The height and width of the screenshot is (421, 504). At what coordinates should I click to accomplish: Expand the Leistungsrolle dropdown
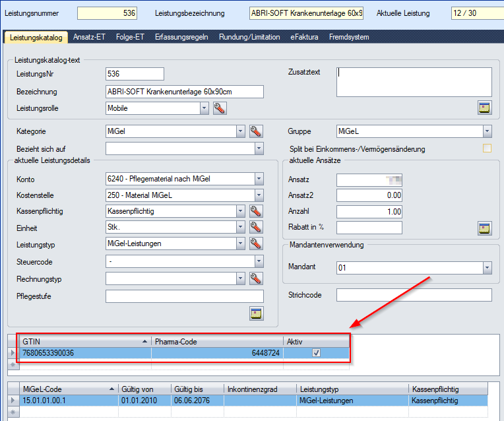point(204,108)
